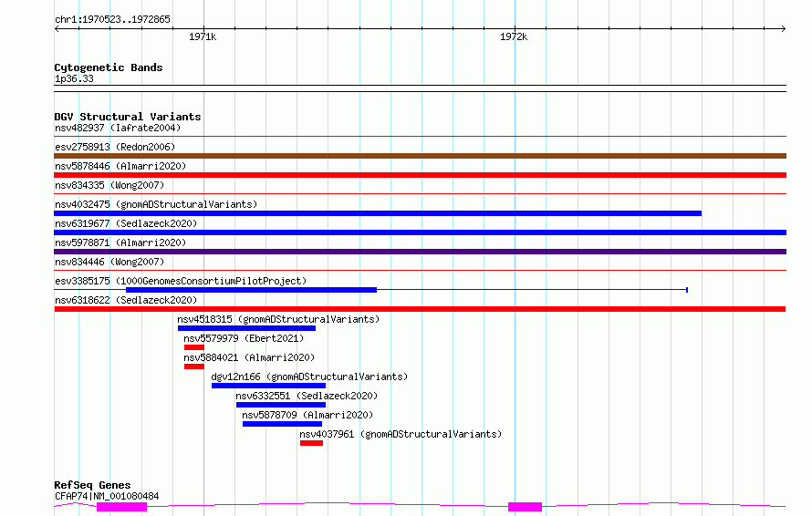Select the blue dgv12n166 variant bar
Screen dimensions: 812x516
coord(268,386)
